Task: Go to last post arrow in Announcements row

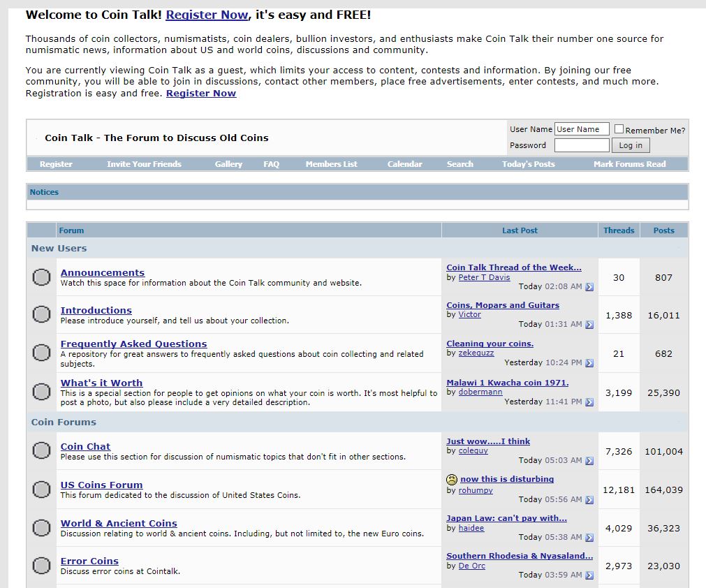Action: pos(589,287)
